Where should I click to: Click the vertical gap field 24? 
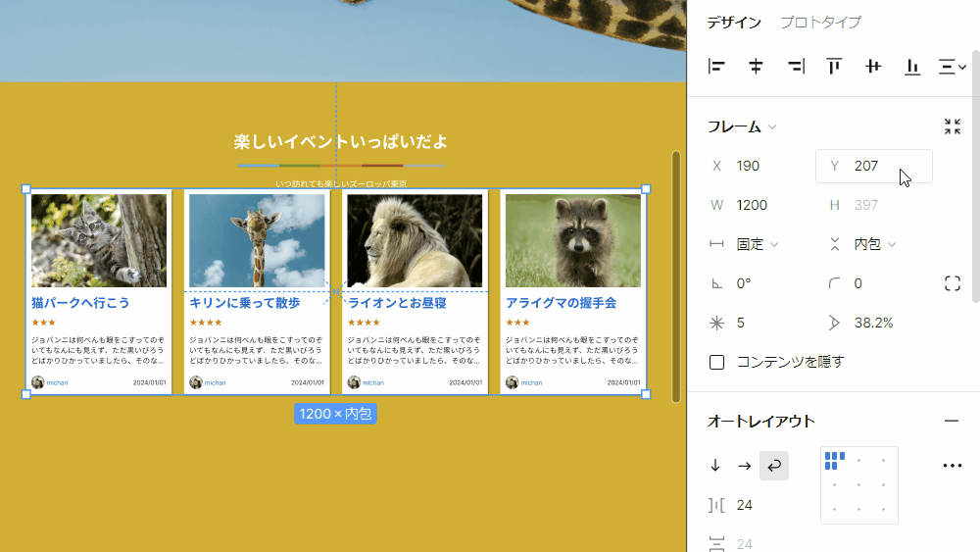pyautogui.click(x=757, y=544)
